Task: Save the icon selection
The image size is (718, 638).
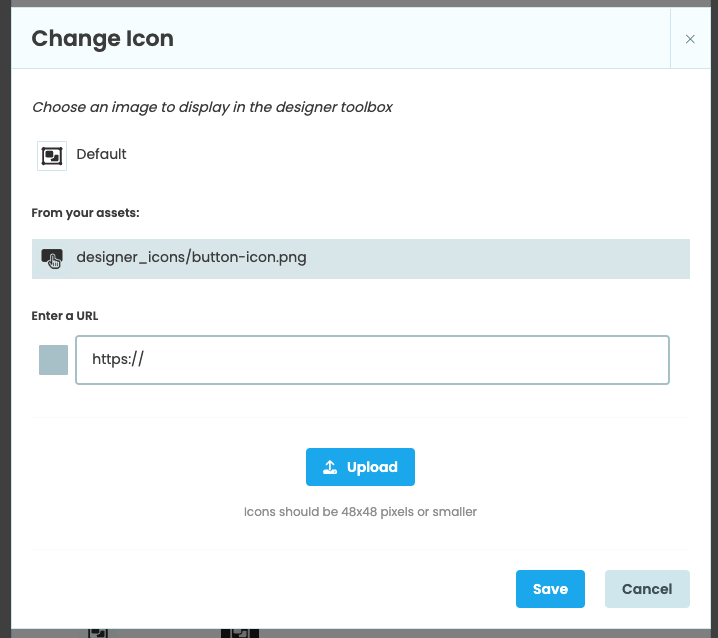Action: [x=550, y=589]
